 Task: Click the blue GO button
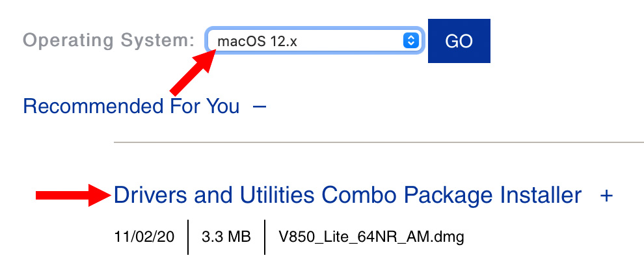[x=459, y=41]
